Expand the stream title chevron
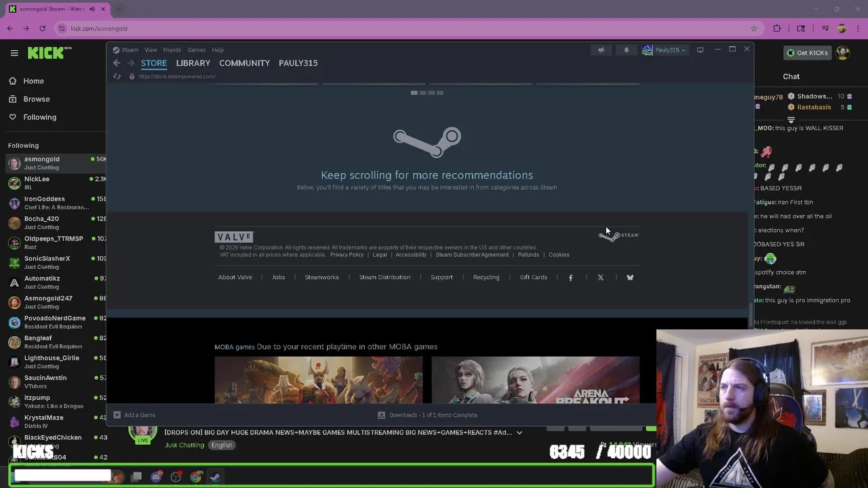Screen dimensions: 868x488 519,432
